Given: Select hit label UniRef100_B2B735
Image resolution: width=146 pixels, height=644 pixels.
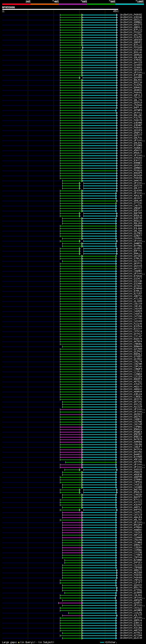Looking at the screenshot, I should [x=131, y=218].
